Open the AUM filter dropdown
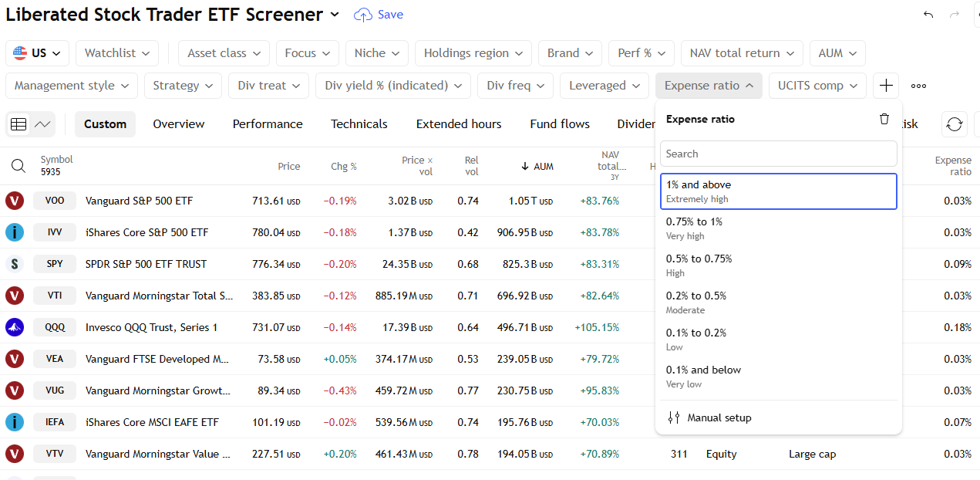 837,53
